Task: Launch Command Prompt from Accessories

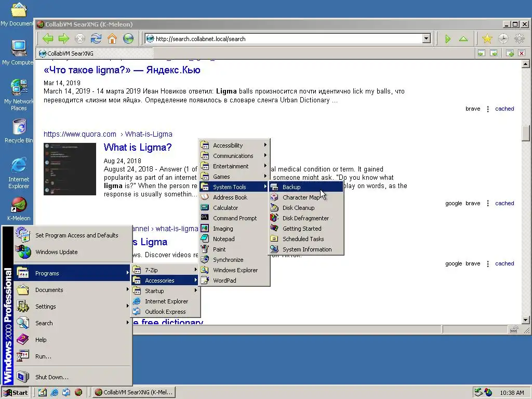Action: (x=234, y=218)
